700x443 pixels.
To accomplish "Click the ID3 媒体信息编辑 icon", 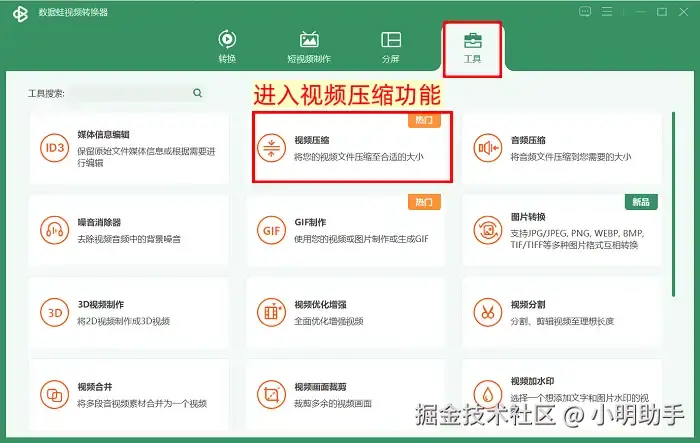I will click(x=54, y=148).
